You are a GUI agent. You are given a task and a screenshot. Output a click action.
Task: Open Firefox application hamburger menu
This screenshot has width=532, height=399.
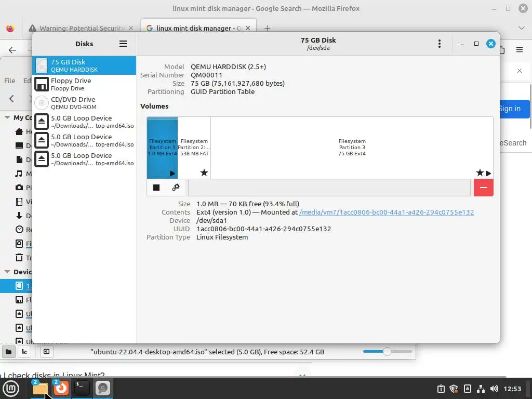[520, 50]
